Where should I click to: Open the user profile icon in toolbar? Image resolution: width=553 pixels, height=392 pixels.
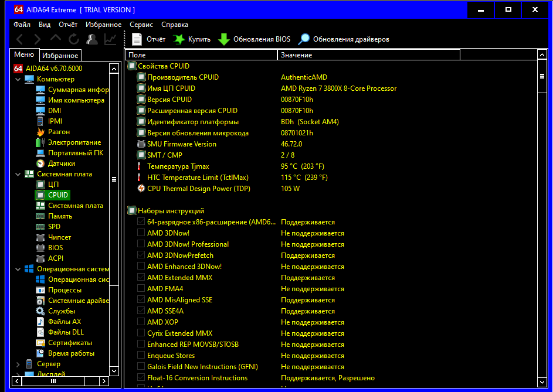click(92, 39)
